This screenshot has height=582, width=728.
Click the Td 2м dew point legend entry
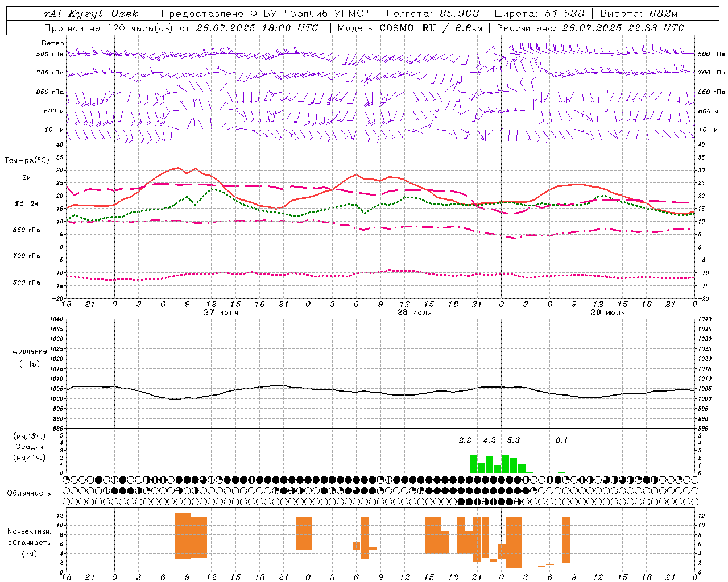[x=27, y=203]
